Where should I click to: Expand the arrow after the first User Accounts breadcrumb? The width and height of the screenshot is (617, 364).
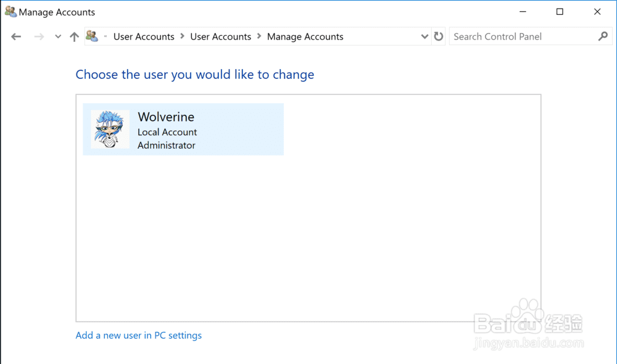183,36
